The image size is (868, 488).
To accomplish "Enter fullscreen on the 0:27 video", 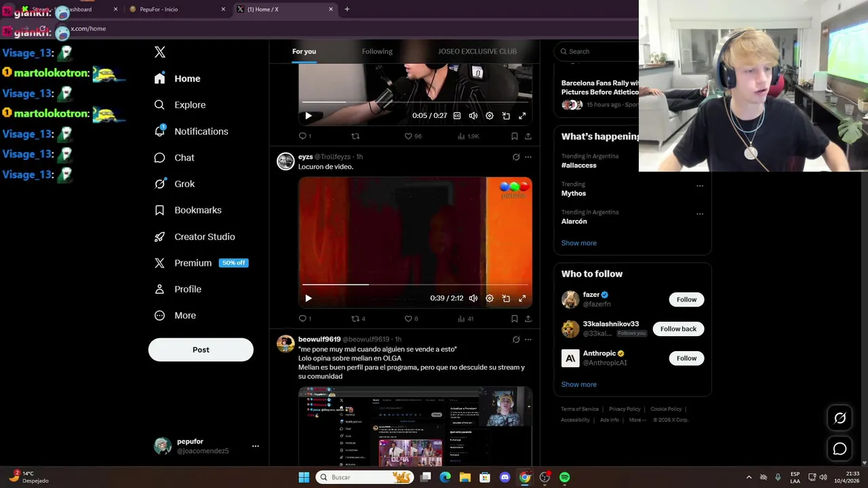I will (522, 116).
